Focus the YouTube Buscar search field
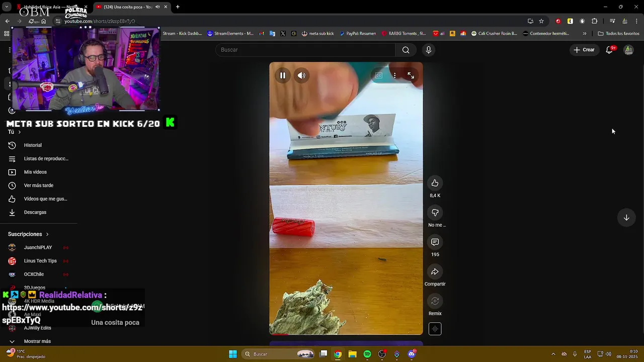The width and height of the screenshot is (644, 362). pyautogui.click(x=305, y=50)
